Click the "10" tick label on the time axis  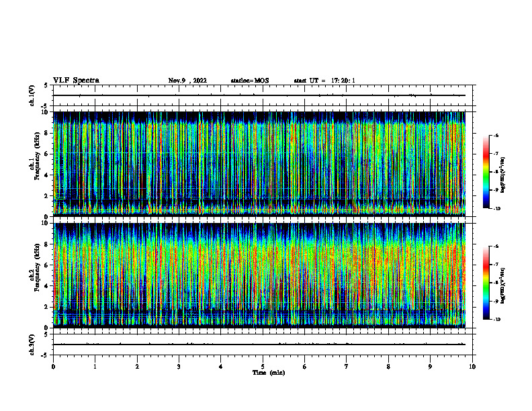click(472, 367)
